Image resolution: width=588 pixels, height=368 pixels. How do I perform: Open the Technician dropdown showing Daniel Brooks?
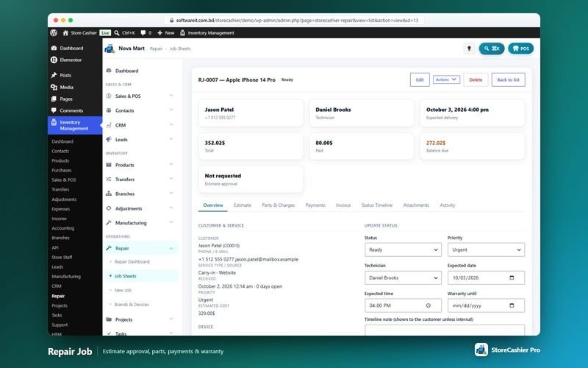pos(403,278)
